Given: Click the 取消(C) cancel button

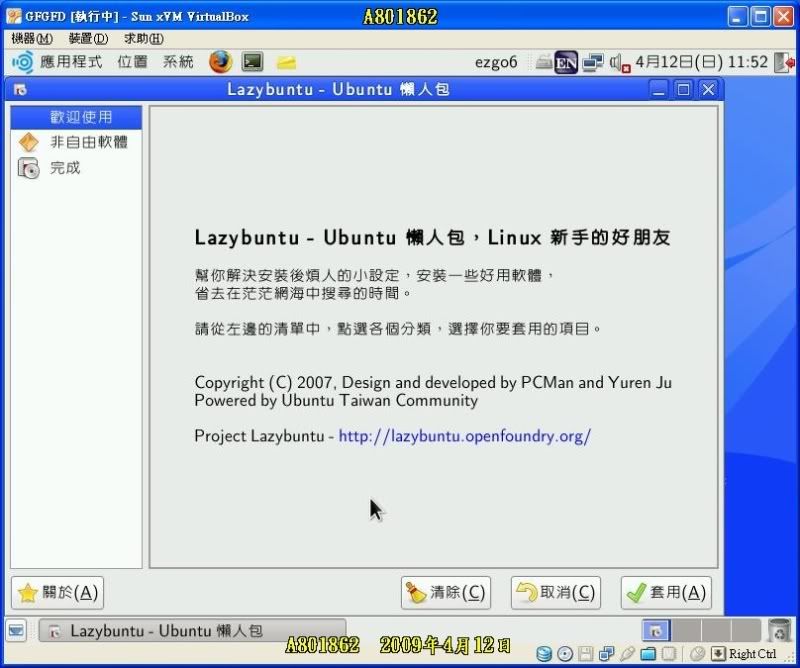Looking at the screenshot, I should pos(556,592).
